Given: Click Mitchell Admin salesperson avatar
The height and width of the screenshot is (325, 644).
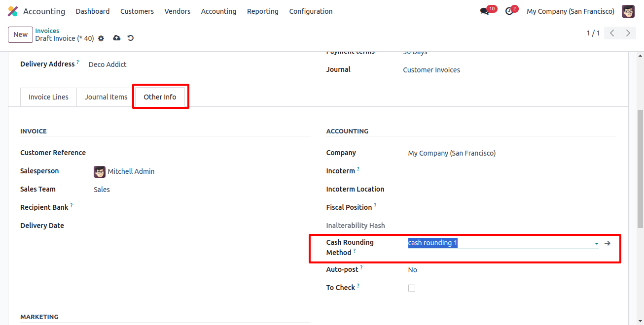Looking at the screenshot, I should (x=100, y=171).
